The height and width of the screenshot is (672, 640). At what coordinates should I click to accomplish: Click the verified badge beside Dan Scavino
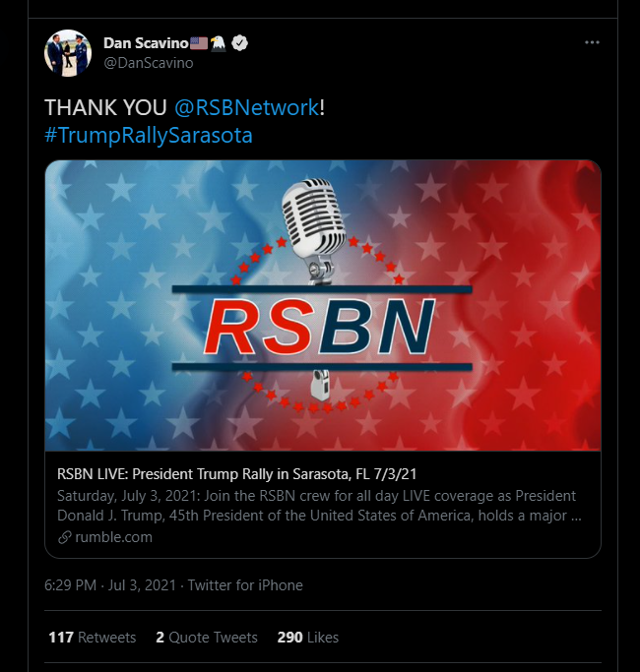[240, 43]
